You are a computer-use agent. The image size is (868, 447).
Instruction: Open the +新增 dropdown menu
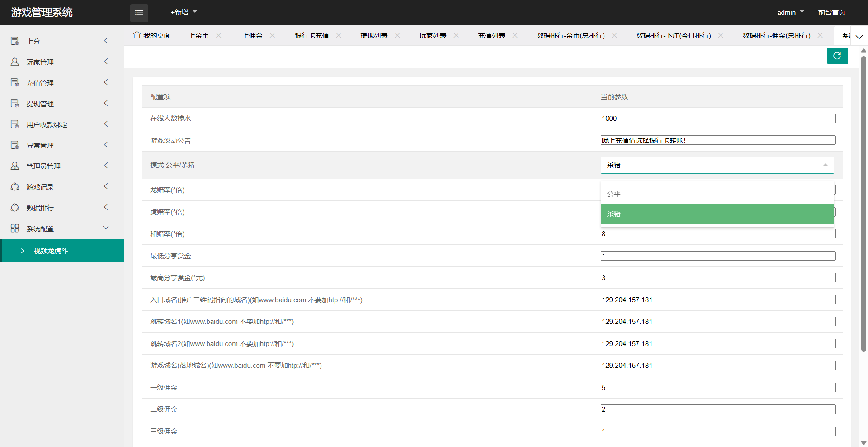click(x=184, y=12)
